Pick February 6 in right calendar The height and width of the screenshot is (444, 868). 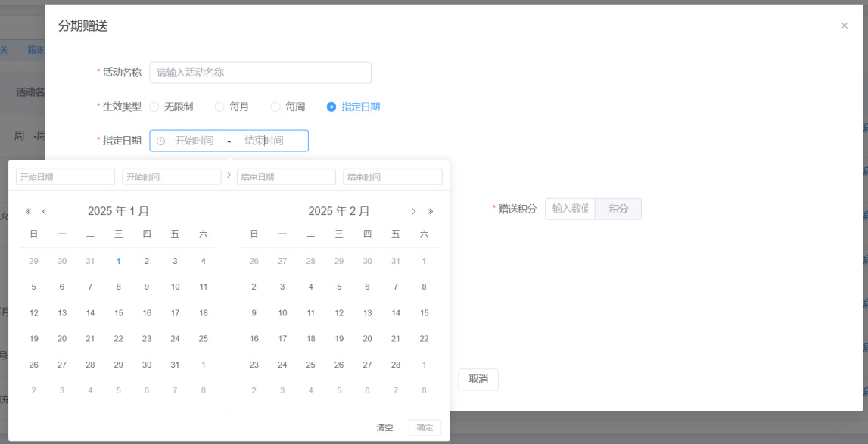pyautogui.click(x=367, y=287)
